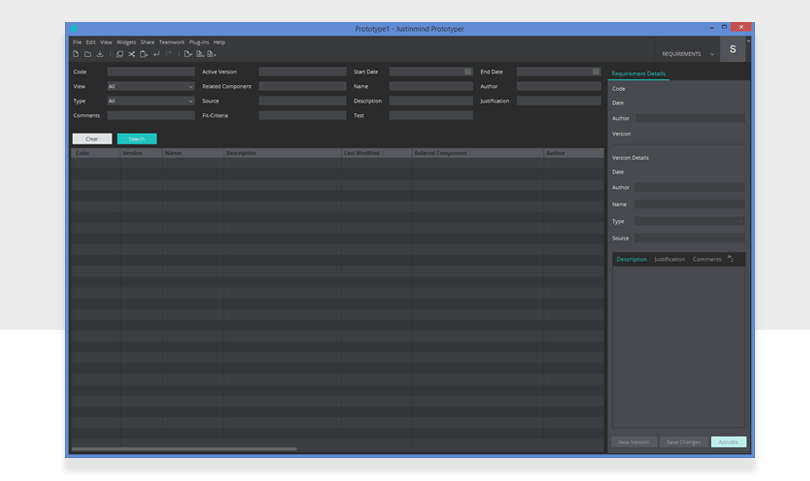Image resolution: width=810 pixels, height=481 pixels.
Task: Open the Edit menu
Action: 91,42
